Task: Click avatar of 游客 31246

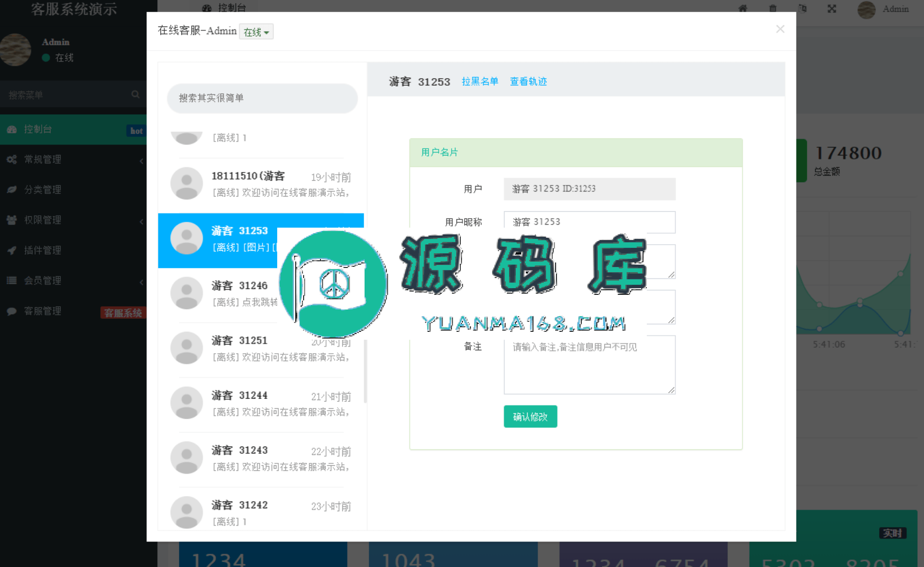Action: click(186, 293)
